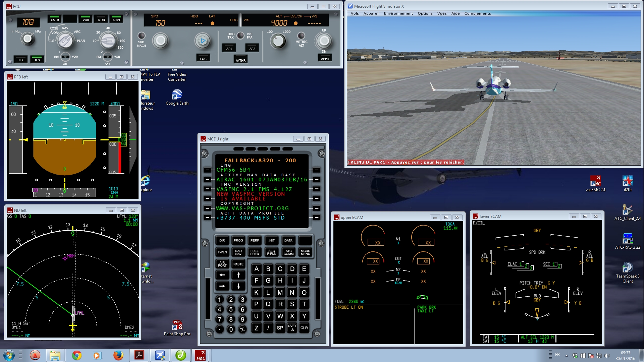Toggle the NDB display button on FCU
This screenshot has height=362, width=644.
101,19
